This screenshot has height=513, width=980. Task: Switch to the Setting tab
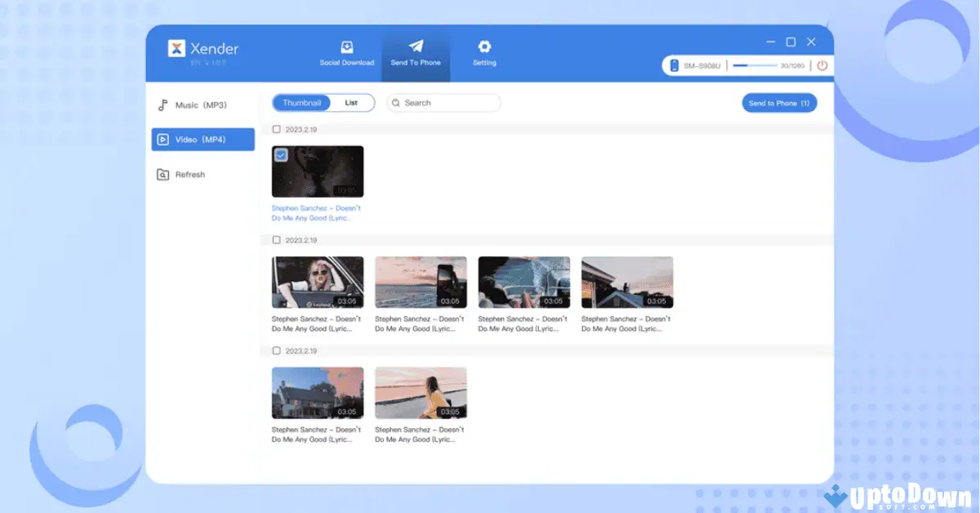point(484,53)
